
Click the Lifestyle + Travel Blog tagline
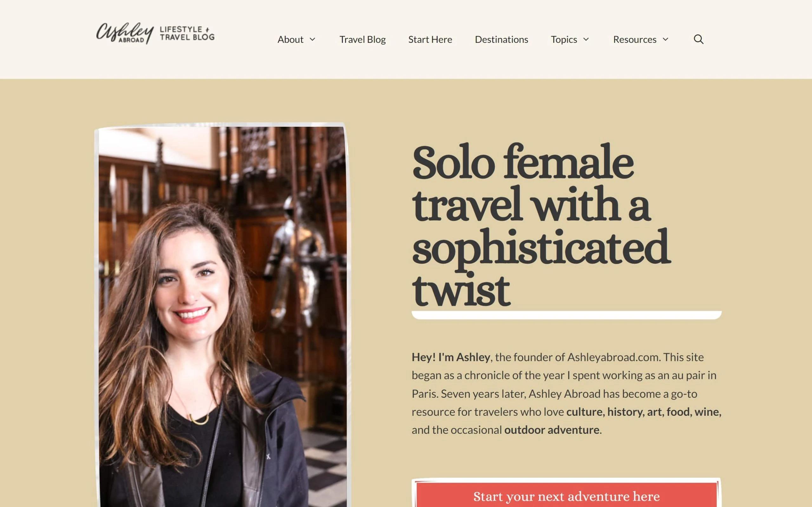[x=187, y=33]
